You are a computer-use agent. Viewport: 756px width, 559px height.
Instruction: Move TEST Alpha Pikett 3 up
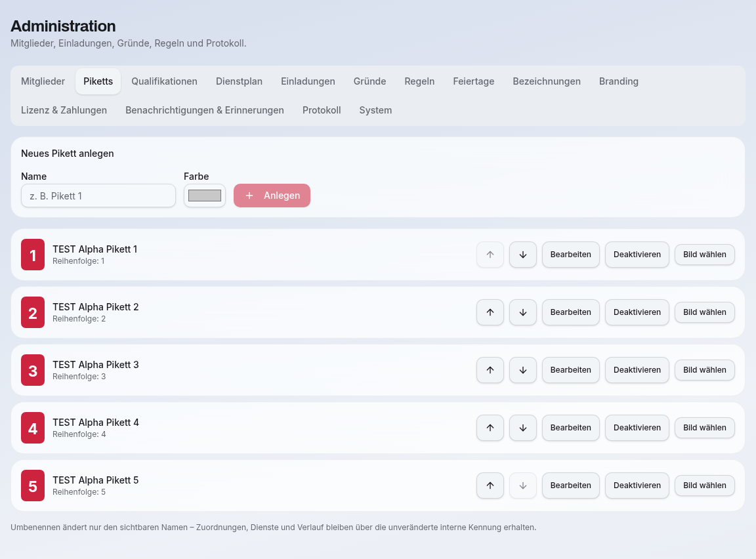point(490,370)
